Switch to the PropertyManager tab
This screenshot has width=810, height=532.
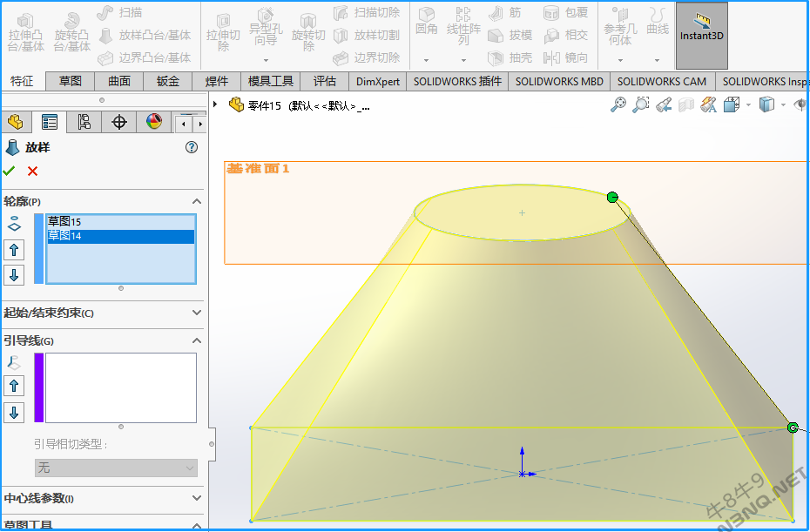point(50,123)
